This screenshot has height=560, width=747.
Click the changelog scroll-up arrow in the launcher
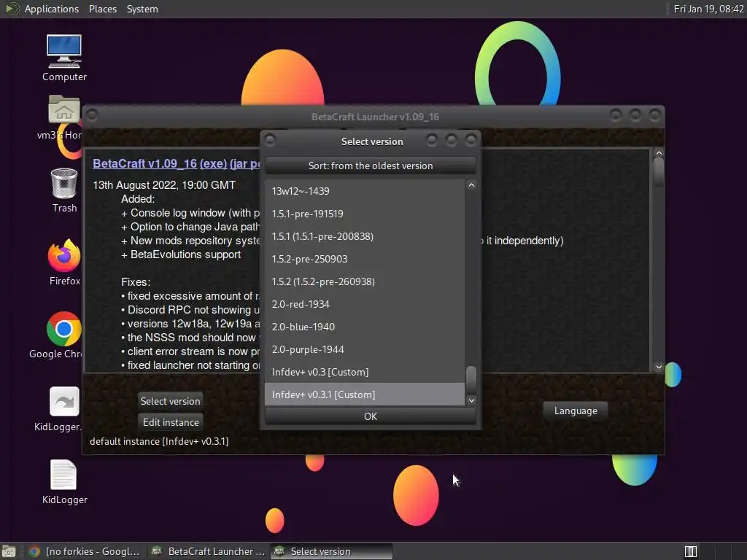pos(659,153)
